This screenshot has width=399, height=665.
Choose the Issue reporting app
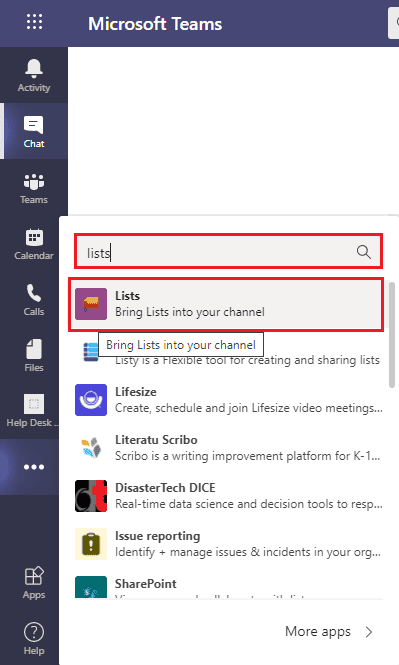(x=229, y=544)
